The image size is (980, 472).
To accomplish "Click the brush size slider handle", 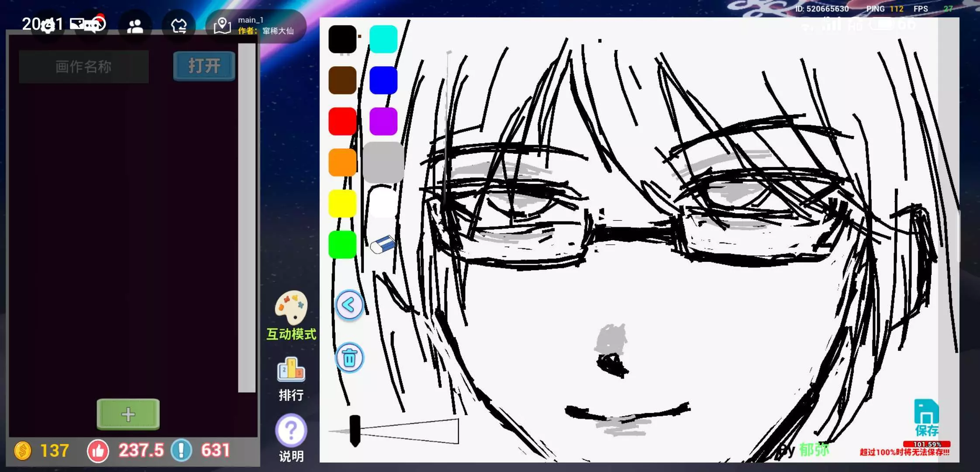I will (x=355, y=430).
